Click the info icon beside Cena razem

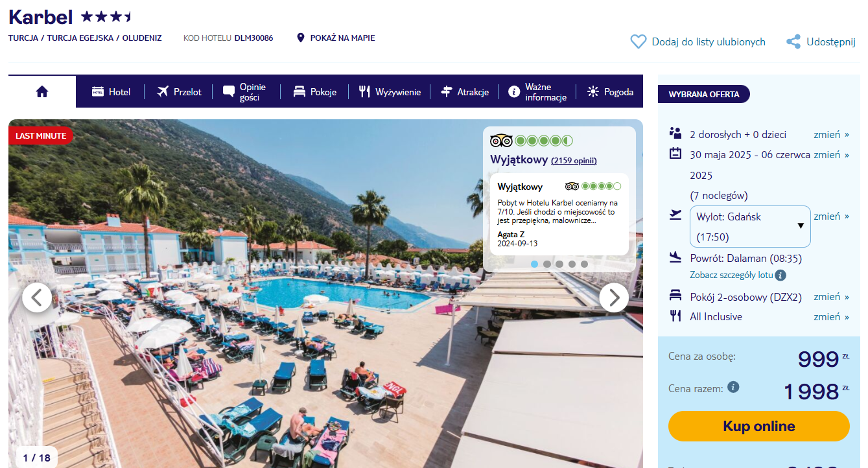pyautogui.click(x=733, y=387)
